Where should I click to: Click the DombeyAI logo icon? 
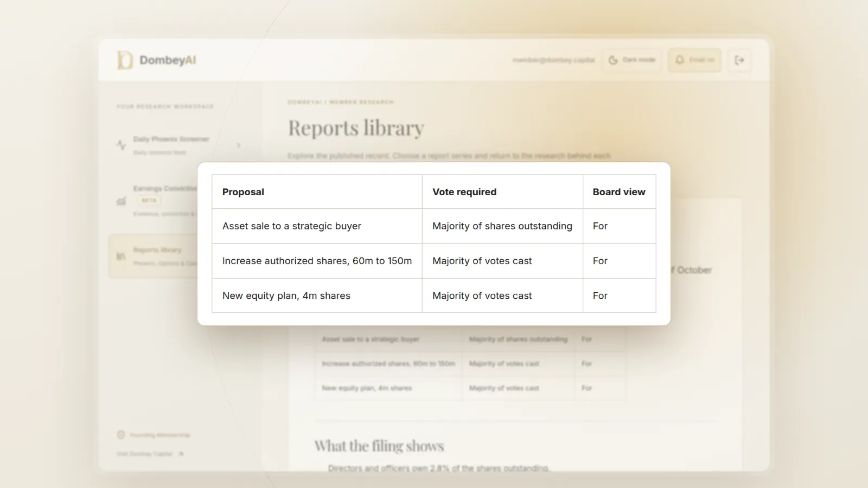(125, 60)
